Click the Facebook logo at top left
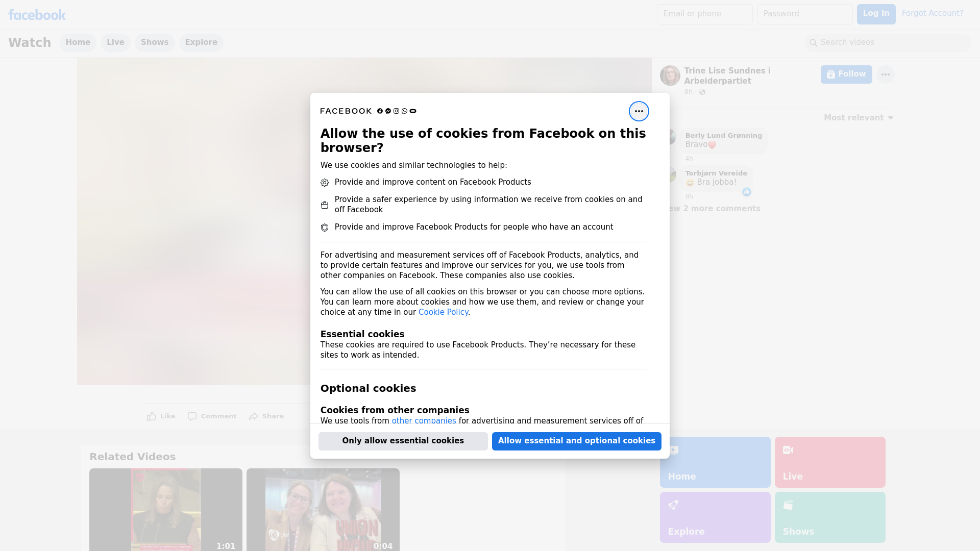This screenshot has width=980, height=551. coord(37,15)
